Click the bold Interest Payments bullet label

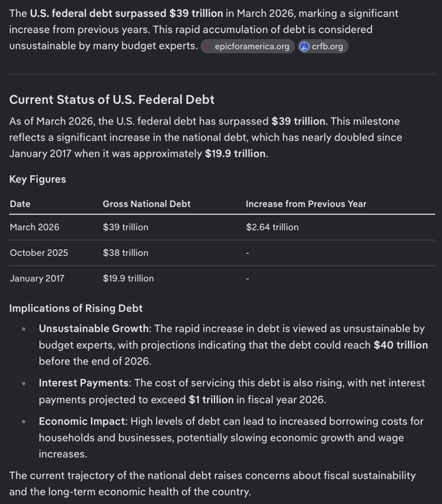84,383
